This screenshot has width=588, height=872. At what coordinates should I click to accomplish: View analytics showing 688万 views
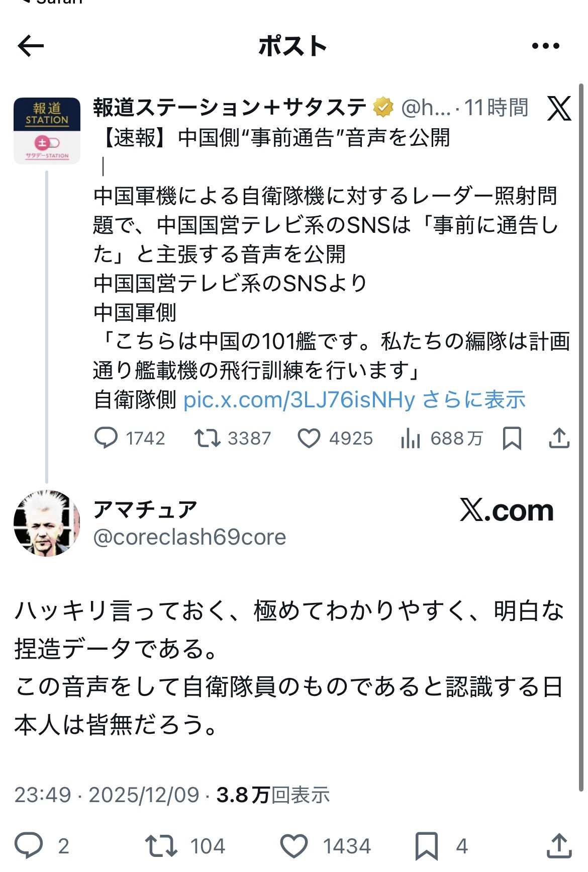(x=411, y=438)
